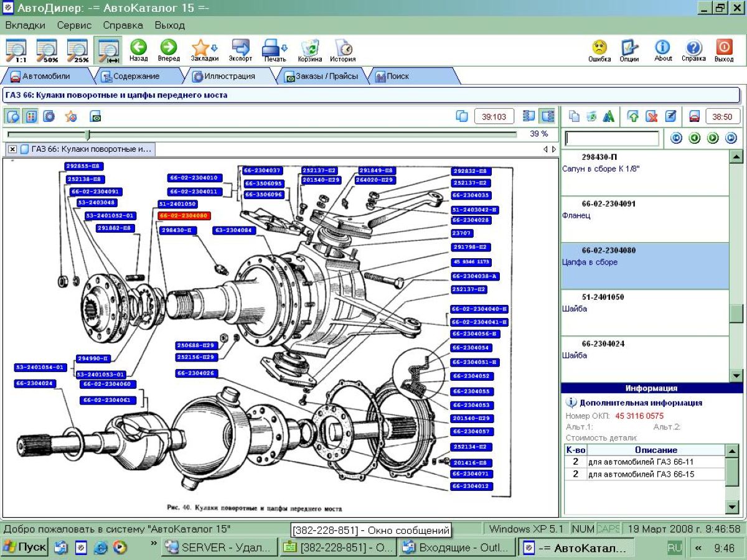Click the Ошибка sad-face icon
The width and height of the screenshot is (747, 560).
[599, 50]
